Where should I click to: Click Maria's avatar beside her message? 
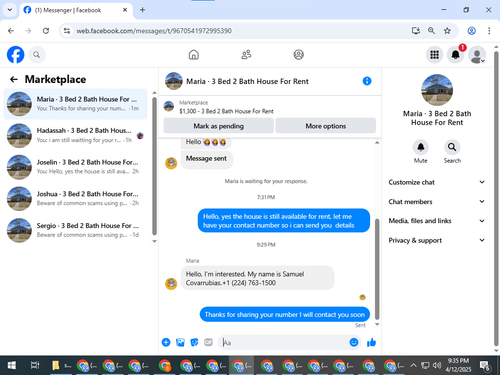(171, 284)
